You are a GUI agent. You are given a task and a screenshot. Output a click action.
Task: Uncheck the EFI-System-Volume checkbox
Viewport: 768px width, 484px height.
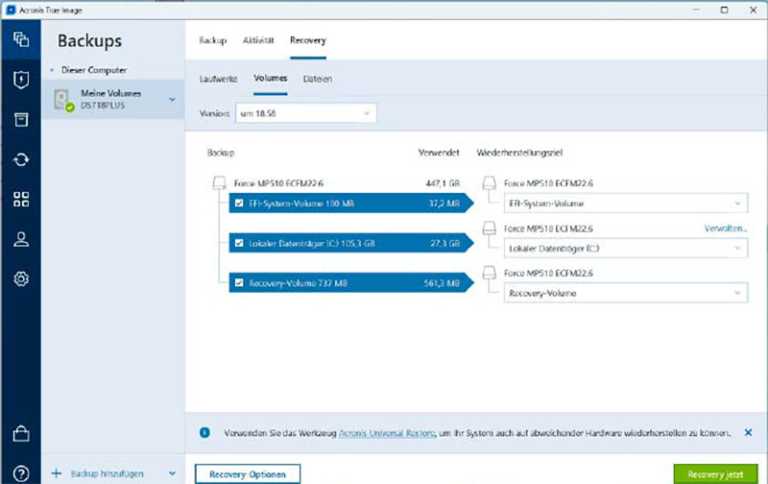tap(239, 203)
